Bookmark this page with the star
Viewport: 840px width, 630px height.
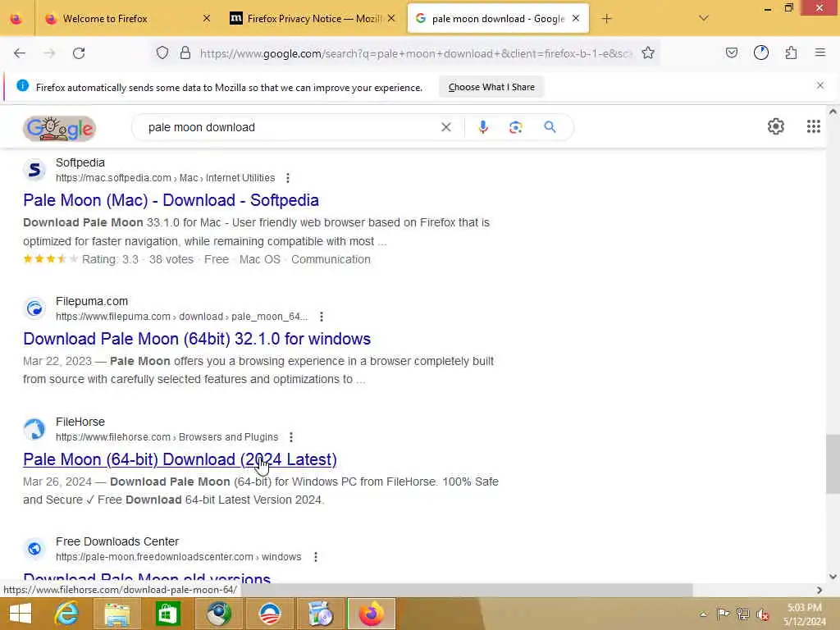click(x=648, y=52)
